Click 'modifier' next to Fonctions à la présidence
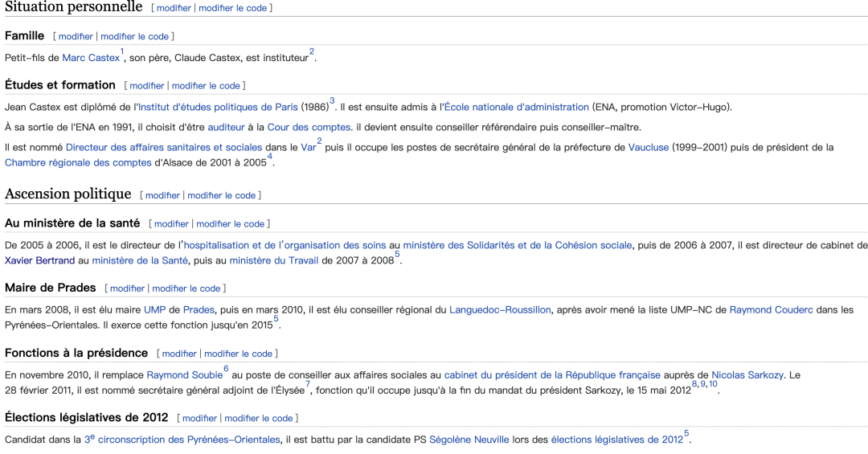868x454 pixels. 179,354
